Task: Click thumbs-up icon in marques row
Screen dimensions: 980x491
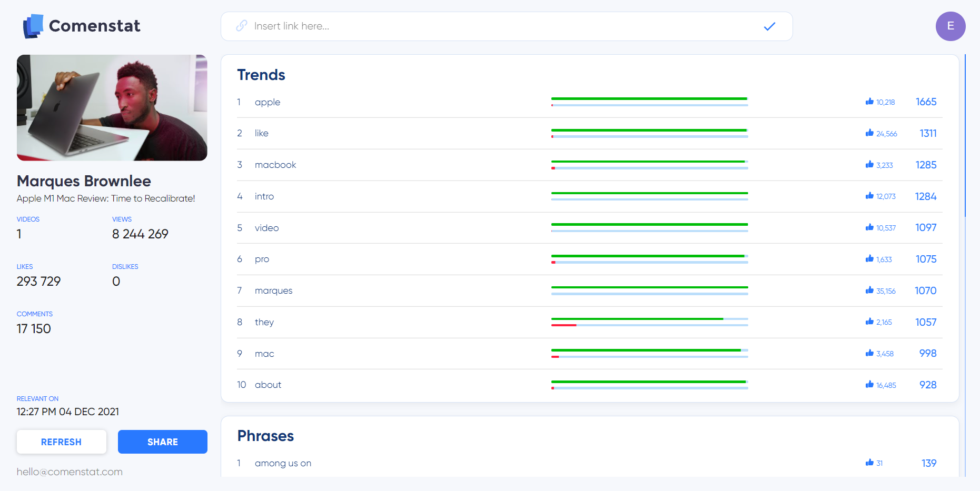Action: [x=869, y=290]
